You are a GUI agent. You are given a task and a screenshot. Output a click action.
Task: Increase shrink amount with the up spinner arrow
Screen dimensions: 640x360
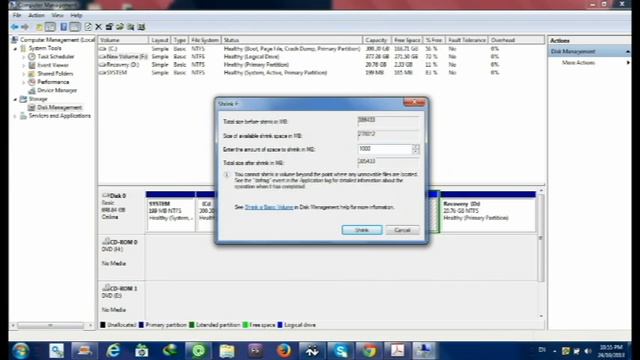point(416,147)
